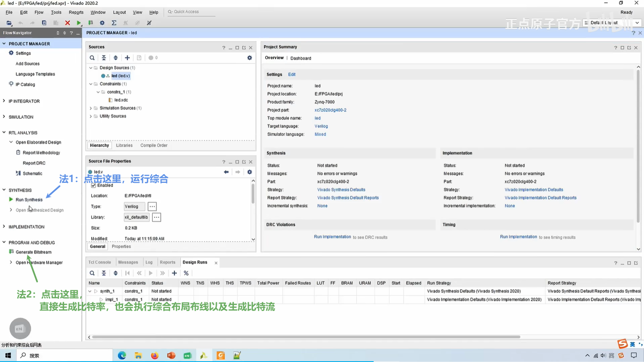Switch to the Tcl Console tab
This screenshot has height=362, width=644.
pos(100,262)
